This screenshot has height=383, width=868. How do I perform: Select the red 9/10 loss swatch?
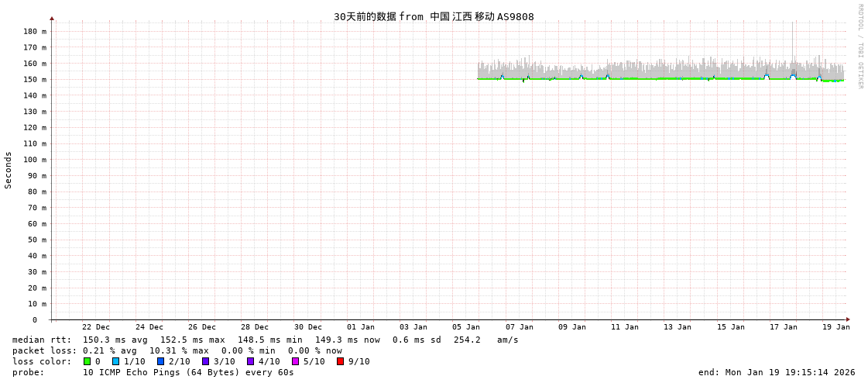[x=340, y=361]
